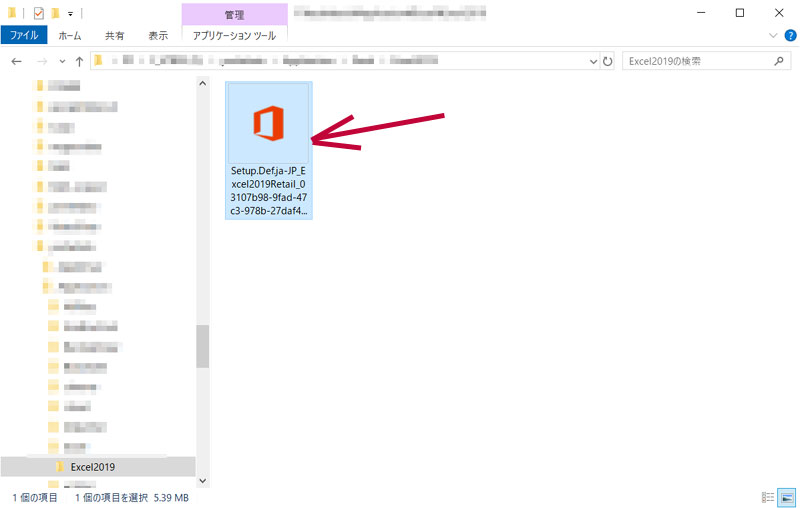
Task: Go up one folder level
Action: 79,61
